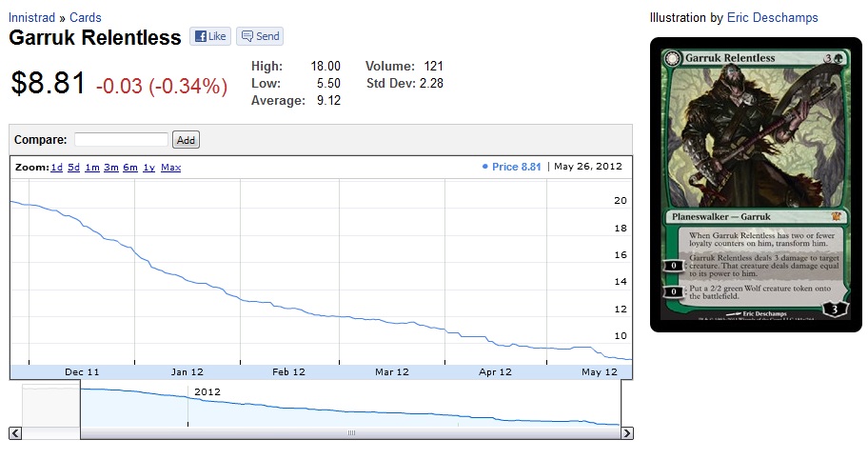Click the left scroll arrow under chart
The image size is (868, 460).
[x=15, y=433]
